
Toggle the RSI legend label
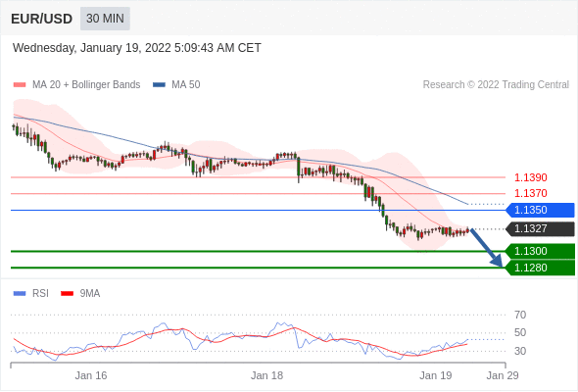click(x=40, y=294)
